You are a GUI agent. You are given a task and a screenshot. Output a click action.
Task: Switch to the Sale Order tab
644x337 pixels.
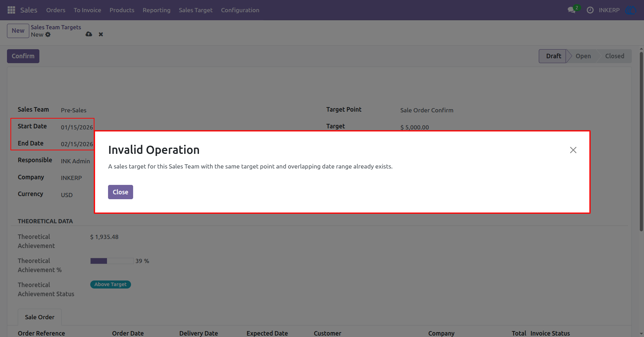tap(40, 317)
